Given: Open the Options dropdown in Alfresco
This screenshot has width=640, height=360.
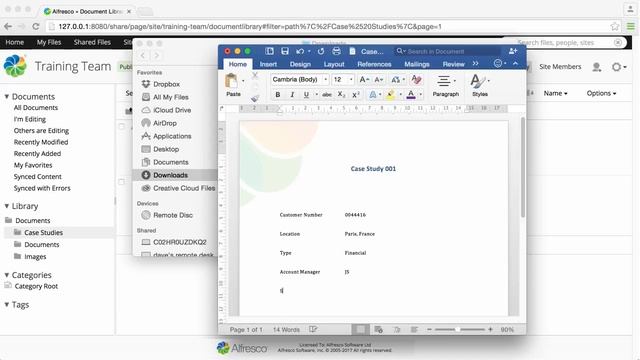Looking at the screenshot, I should point(602,93).
